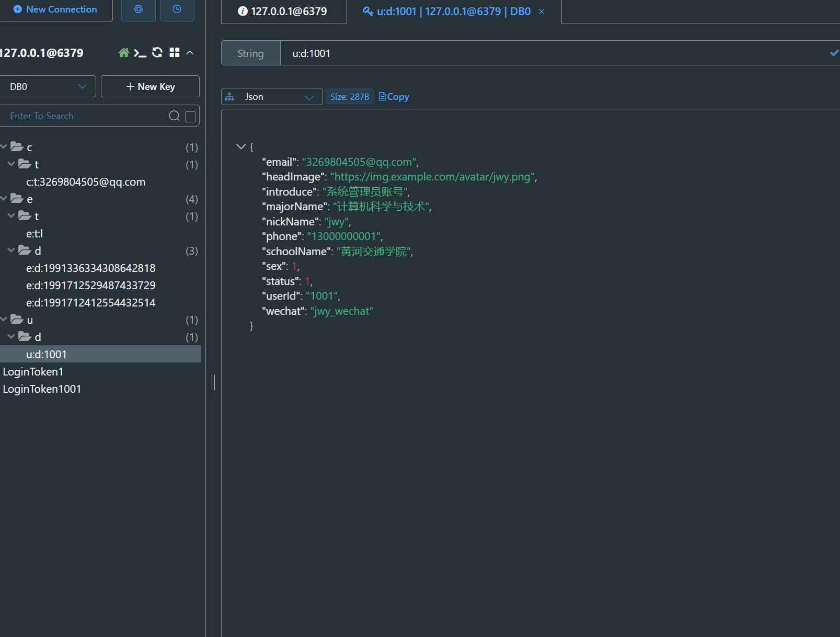Click the sidebar resize handle
Image resolution: width=840 pixels, height=637 pixels.
click(213, 382)
